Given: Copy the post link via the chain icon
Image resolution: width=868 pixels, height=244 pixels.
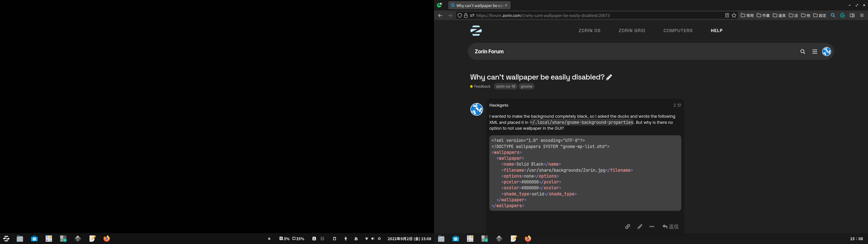Looking at the screenshot, I should tap(627, 226).
